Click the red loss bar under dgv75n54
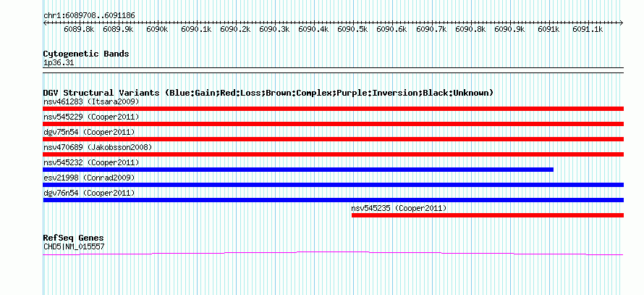Viewport: 644px width, 295px height. 333,139
